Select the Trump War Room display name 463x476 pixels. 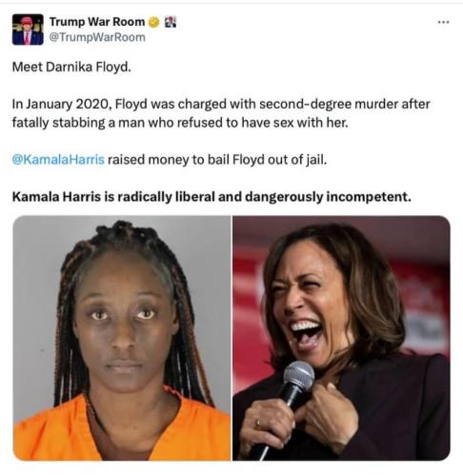(97, 22)
